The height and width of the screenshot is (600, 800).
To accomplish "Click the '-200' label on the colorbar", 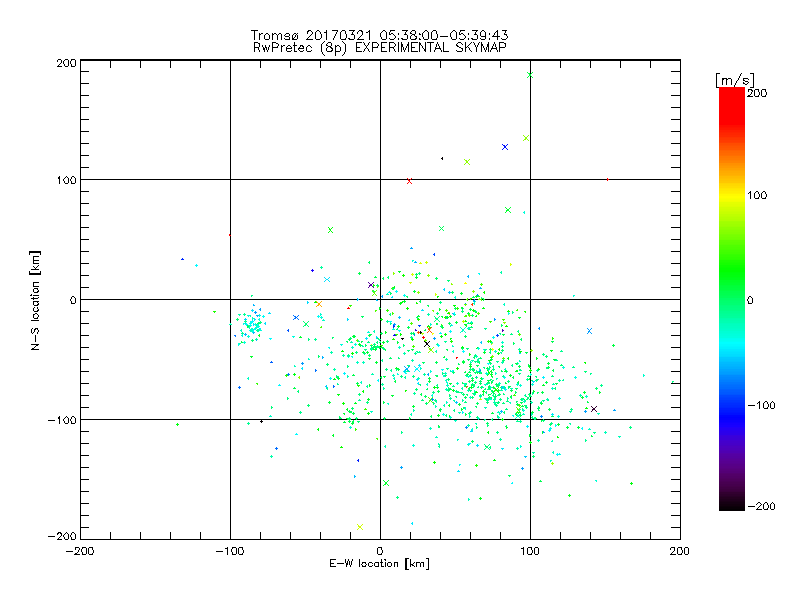I will pyautogui.click(x=761, y=506).
